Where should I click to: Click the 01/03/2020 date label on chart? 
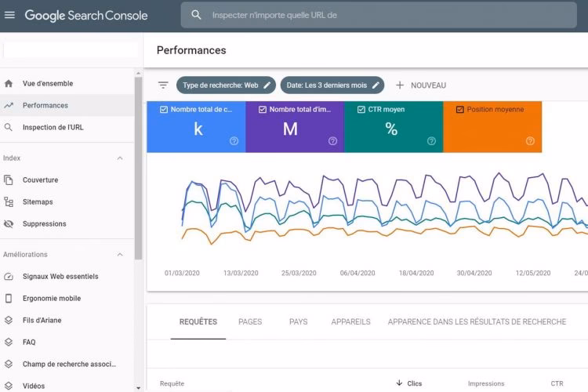pos(182,273)
